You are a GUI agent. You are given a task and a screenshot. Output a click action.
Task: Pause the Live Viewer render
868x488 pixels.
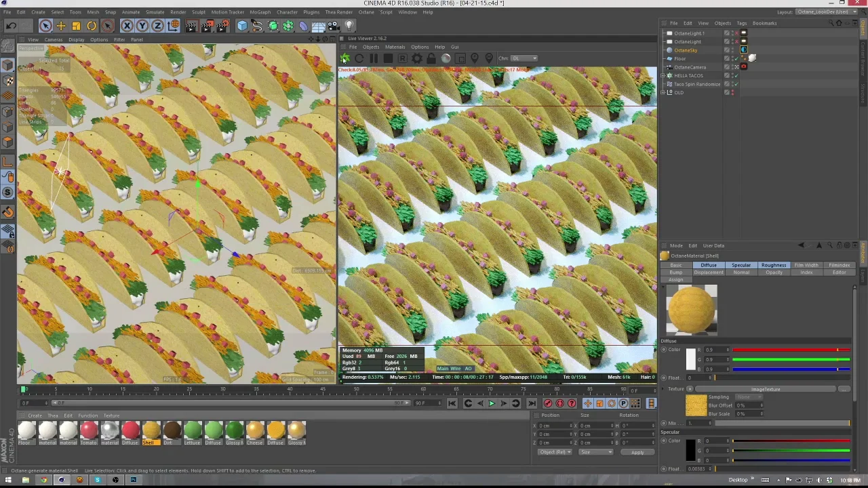(374, 58)
